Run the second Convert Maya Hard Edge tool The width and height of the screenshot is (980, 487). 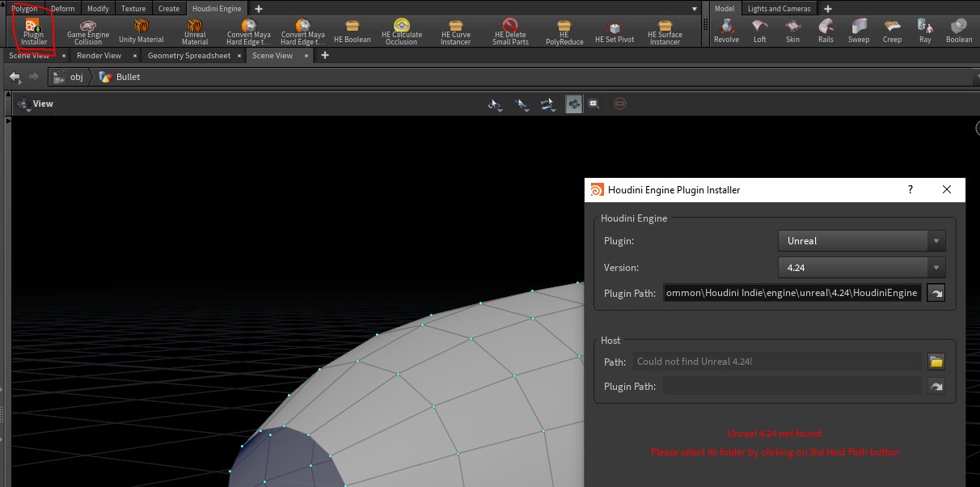(x=302, y=32)
